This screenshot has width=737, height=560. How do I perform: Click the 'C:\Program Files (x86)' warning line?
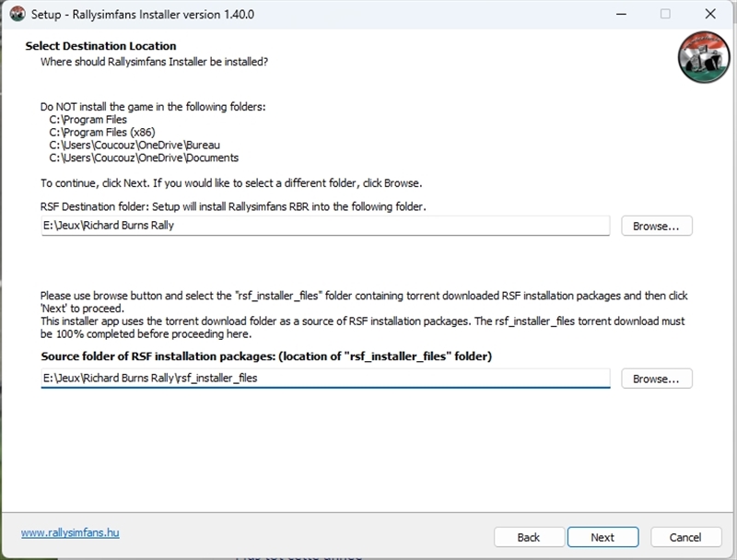tap(103, 133)
